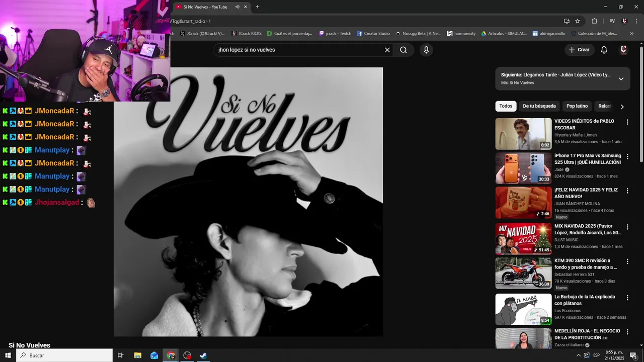Clear the search box with the X icon
Screen dimensions: 644x362
click(x=387, y=50)
